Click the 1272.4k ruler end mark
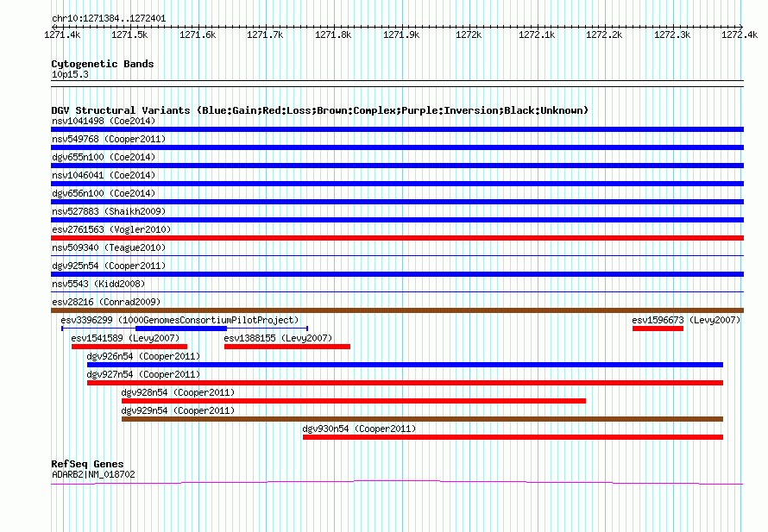The width and height of the screenshot is (768, 532). coord(740,34)
